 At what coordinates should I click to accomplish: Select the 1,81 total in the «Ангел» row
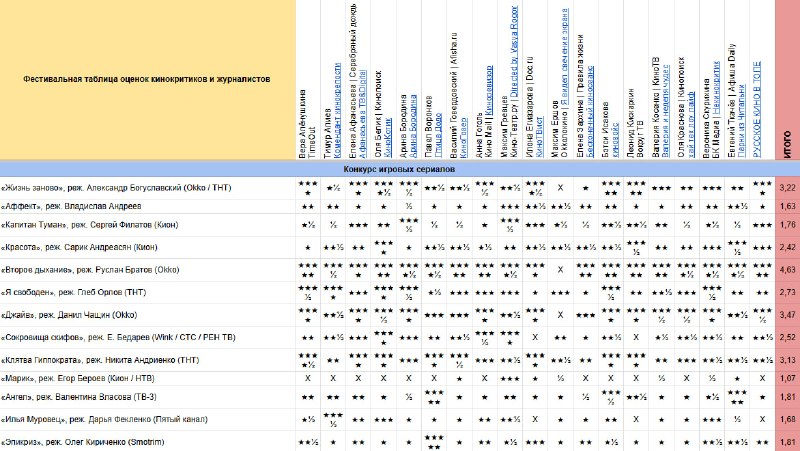[788, 397]
